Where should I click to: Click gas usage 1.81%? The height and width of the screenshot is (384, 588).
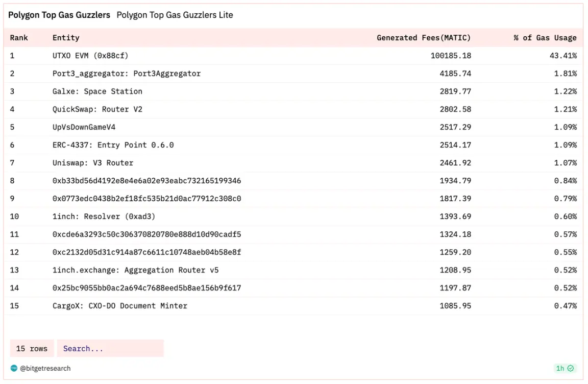click(566, 74)
